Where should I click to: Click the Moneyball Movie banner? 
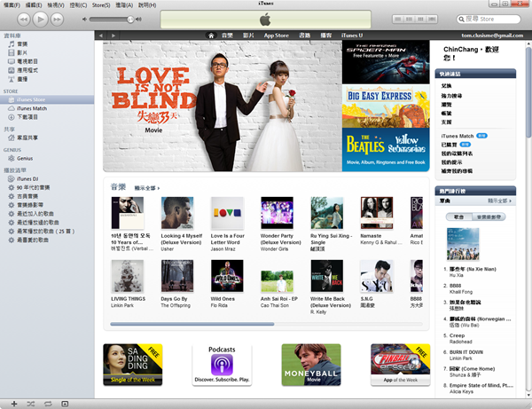coord(311,364)
